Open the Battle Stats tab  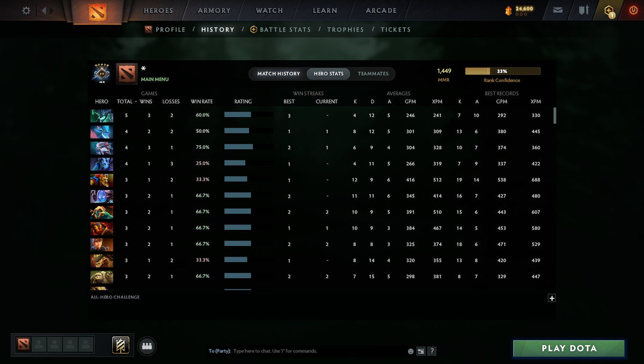click(286, 30)
